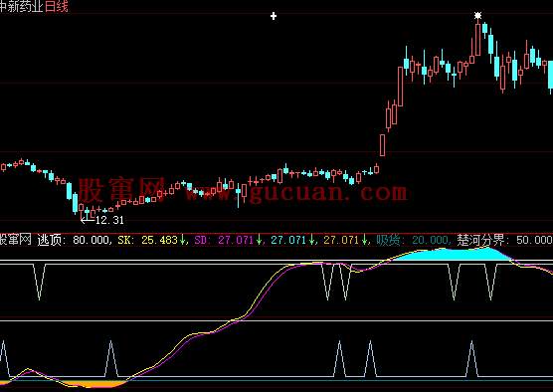Click the www.gucuan.com watermark link
This screenshot has height=392, width=553.
pos(296,192)
